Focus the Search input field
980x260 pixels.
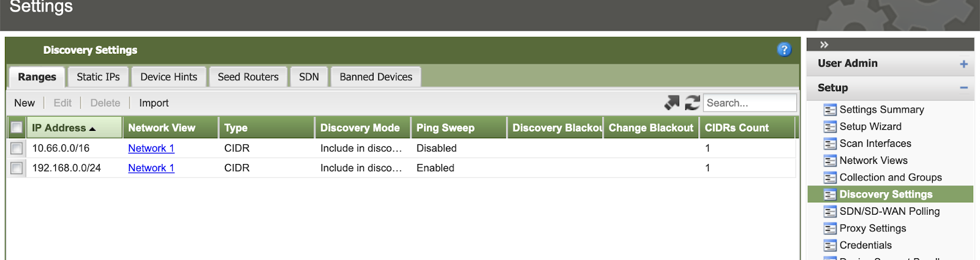click(749, 103)
